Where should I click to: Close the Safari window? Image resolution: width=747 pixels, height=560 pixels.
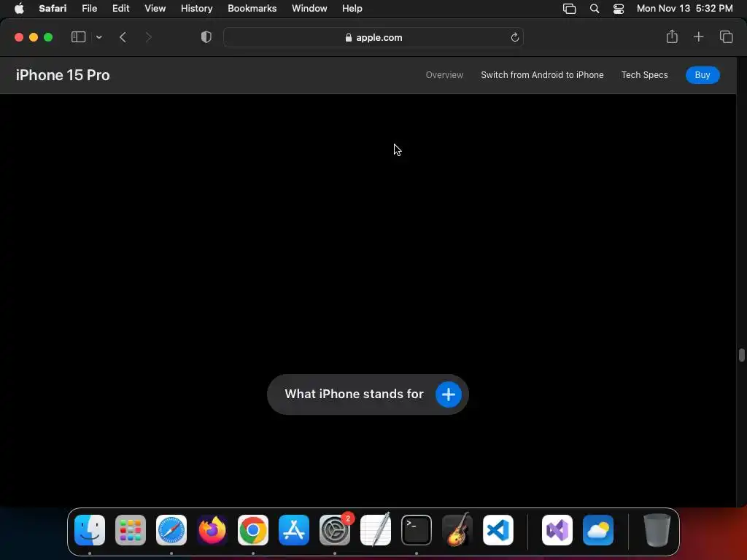point(19,37)
